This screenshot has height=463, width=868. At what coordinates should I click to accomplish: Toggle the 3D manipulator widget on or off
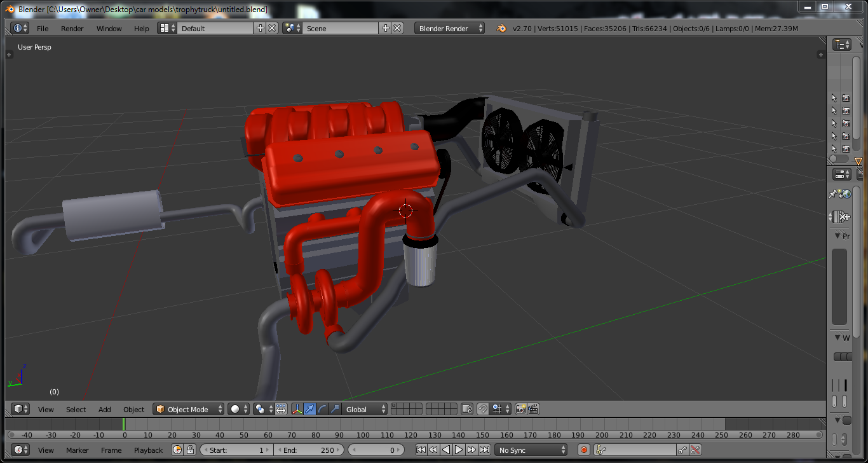[297, 409]
